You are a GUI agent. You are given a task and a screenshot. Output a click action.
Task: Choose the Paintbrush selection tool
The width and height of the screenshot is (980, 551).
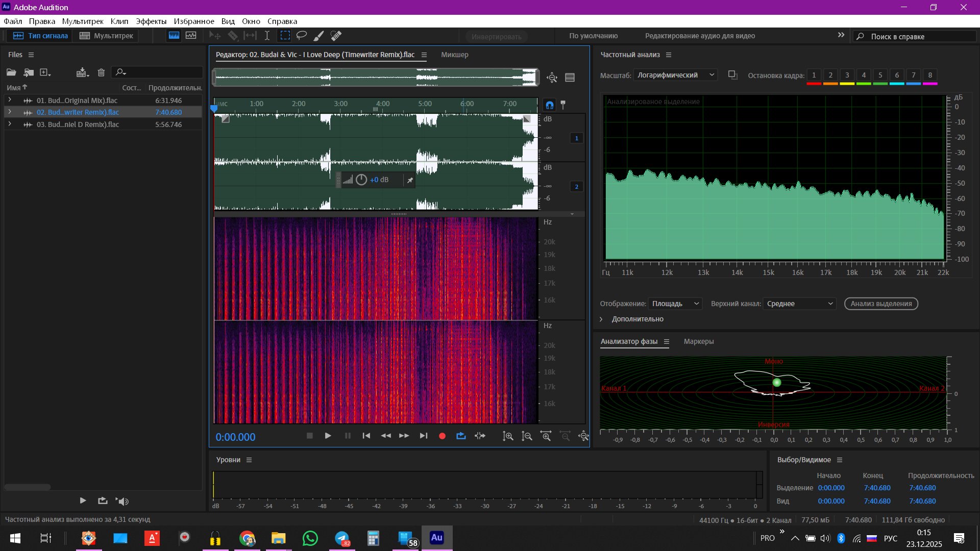pos(318,36)
